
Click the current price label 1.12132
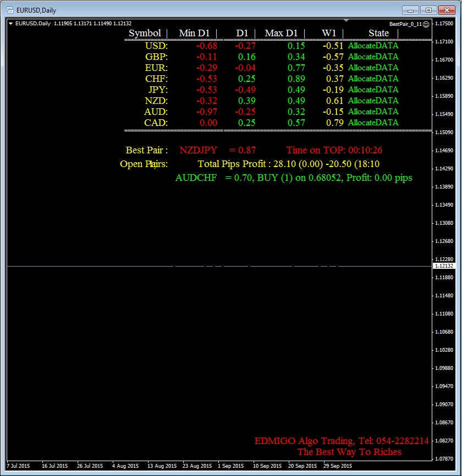[x=444, y=266]
